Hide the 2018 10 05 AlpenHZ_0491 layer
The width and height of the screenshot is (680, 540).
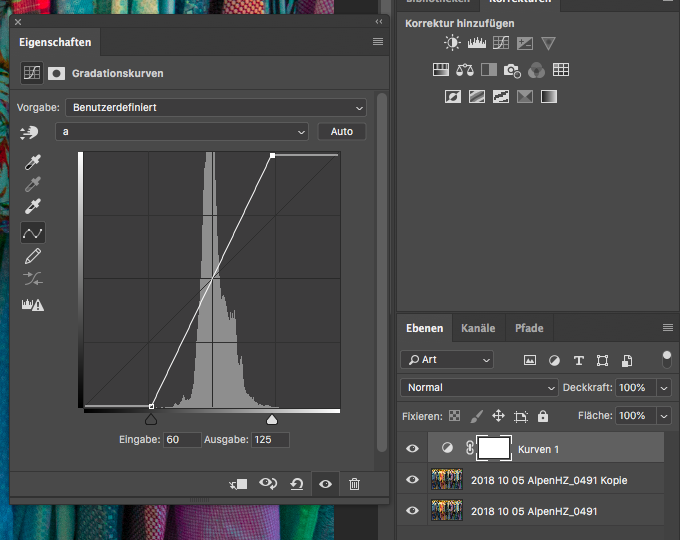pos(412,511)
